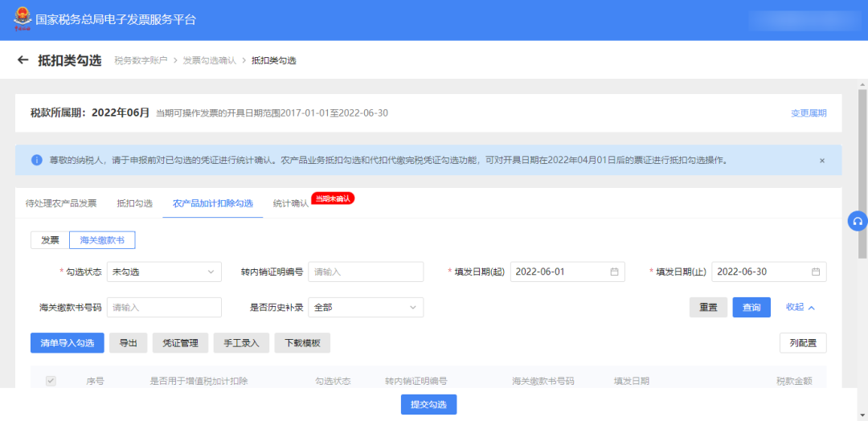868x421 pixels.
Task: Open 列配置 column settings
Action: (x=803, y=343)
